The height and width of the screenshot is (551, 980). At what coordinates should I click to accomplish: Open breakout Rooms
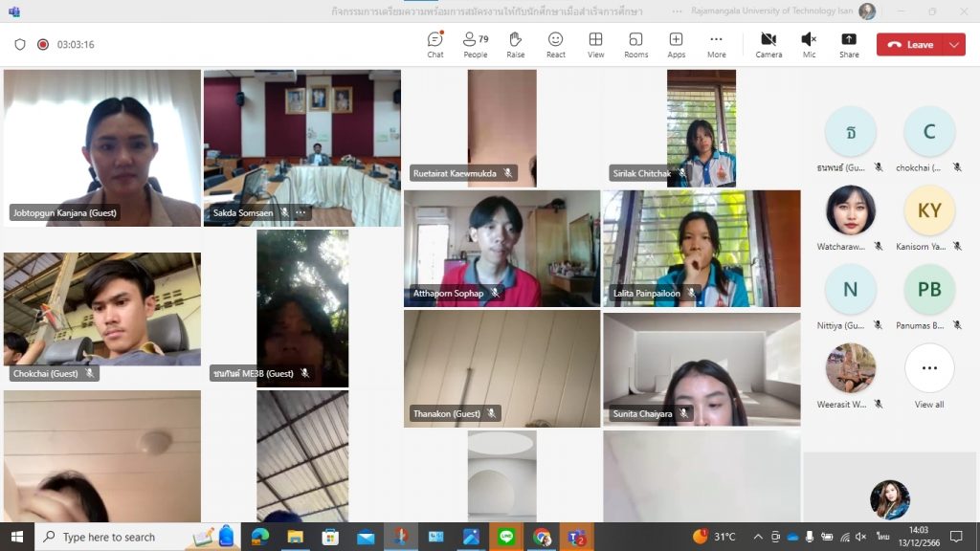pyautogui.click(x=635, y=44)
